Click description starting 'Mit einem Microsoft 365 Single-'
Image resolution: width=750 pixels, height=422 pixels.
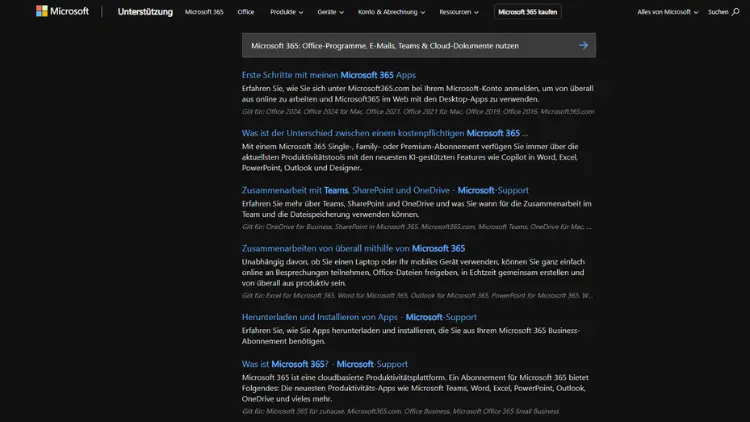410,157
